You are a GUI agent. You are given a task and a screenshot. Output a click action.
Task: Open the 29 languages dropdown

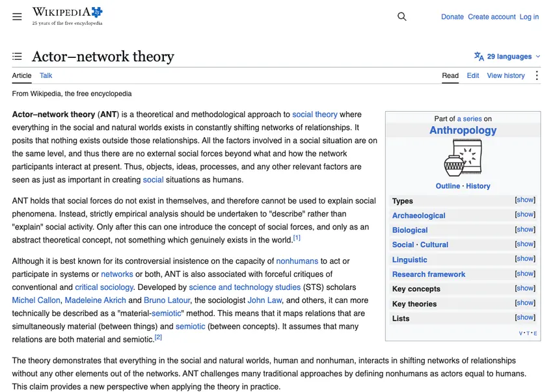point(507,57)
